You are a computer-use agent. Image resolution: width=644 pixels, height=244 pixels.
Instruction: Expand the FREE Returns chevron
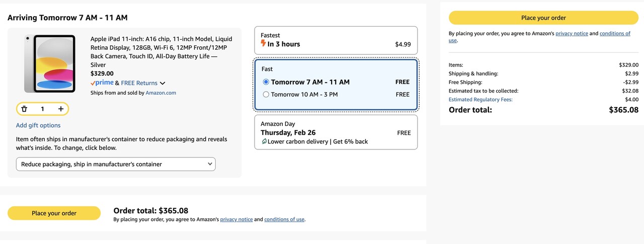coord(163,84)
